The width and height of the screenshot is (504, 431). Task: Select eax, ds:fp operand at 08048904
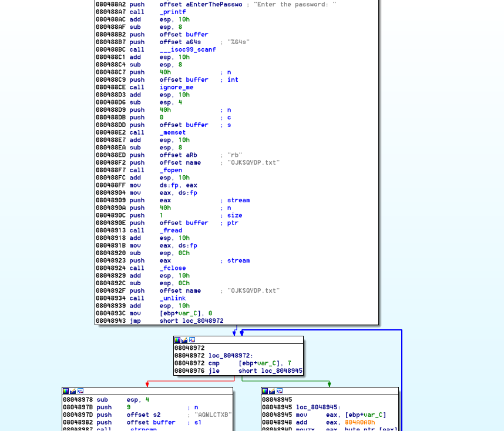point(179,193)
